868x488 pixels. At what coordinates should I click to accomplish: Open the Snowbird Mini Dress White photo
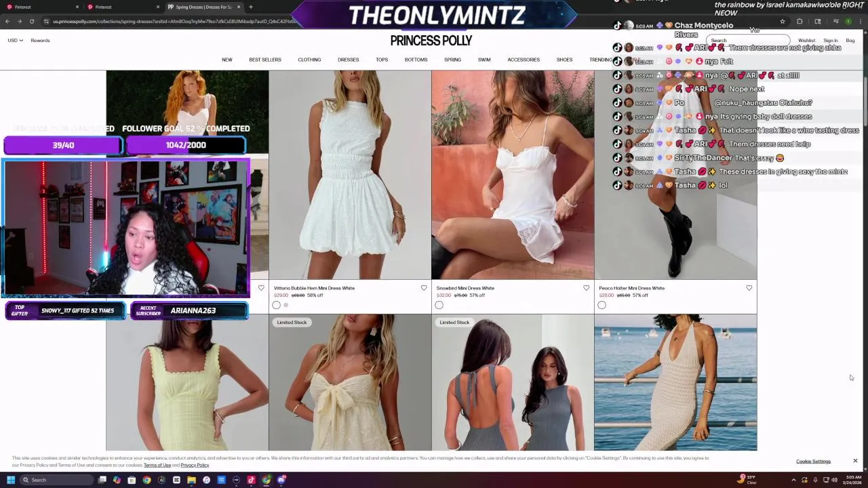click(x=513, y=175)
